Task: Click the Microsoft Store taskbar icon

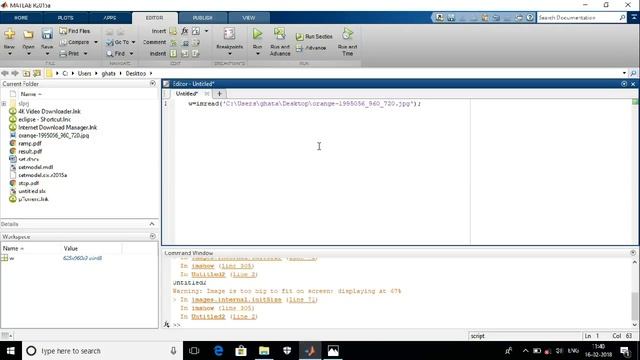Action: pos(241,351)
